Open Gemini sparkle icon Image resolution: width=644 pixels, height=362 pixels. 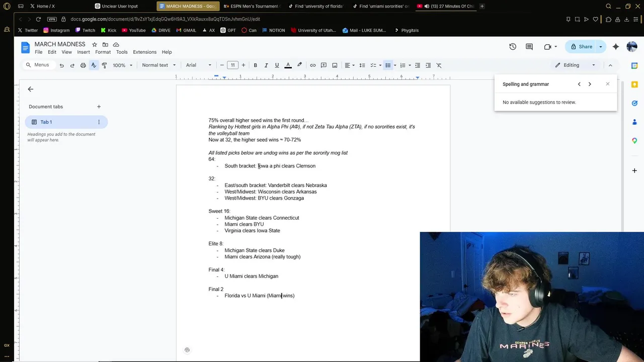pyautogui.click(x=616, y=47)
